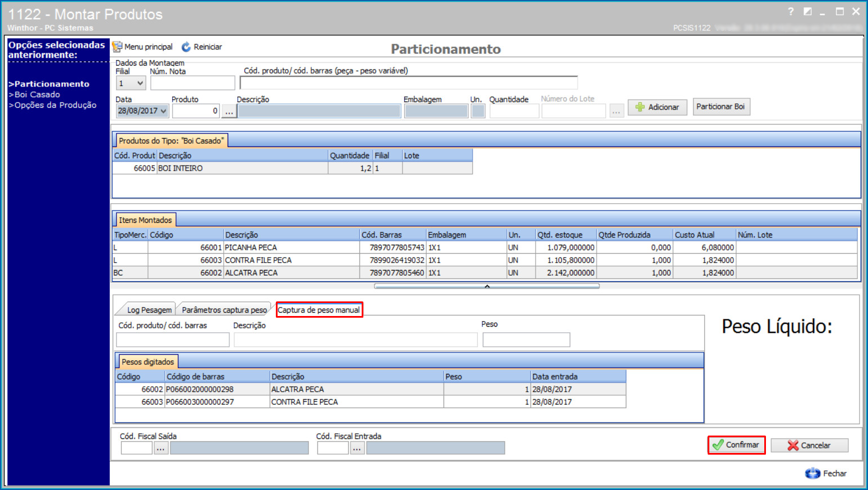Viewport: 868px width, 490px height.
Task: Confirm the assembly with Confirmar
Action: tap(736, 445)
